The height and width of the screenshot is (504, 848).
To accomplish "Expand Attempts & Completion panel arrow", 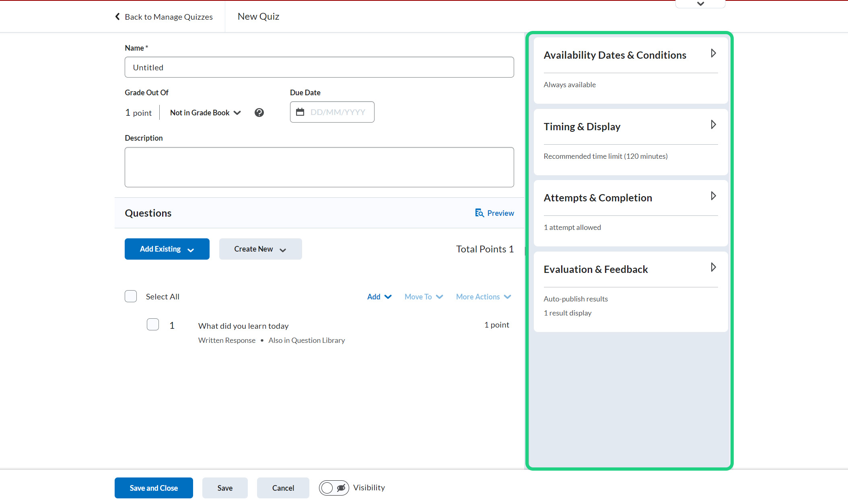I will pyautogui.click(x=713, y=196).
